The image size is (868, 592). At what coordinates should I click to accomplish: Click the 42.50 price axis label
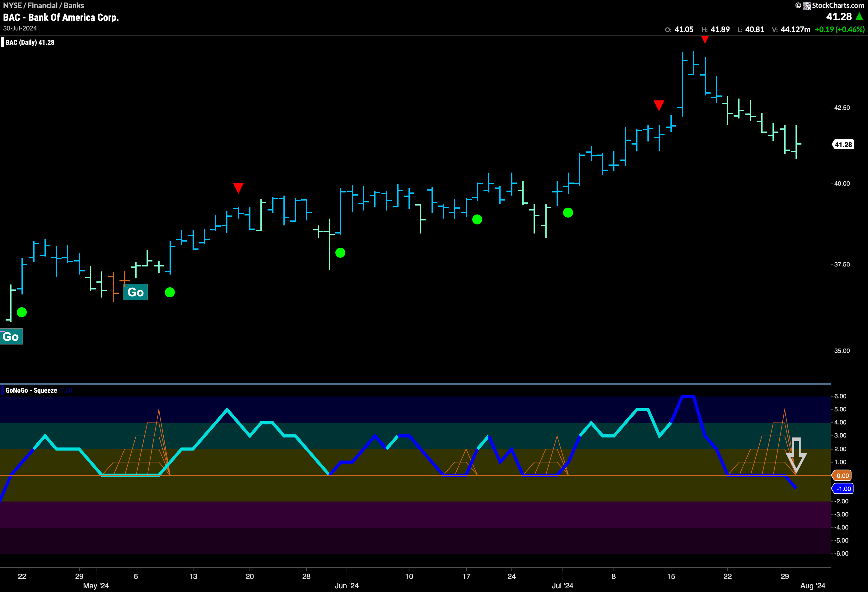[x=842, y=108]
